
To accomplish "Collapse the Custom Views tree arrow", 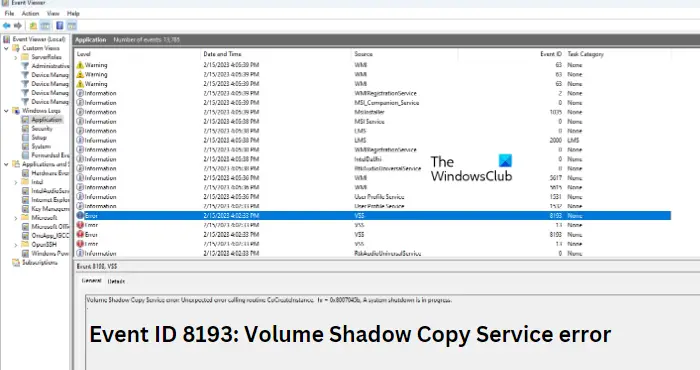I will tap(6, 48).
